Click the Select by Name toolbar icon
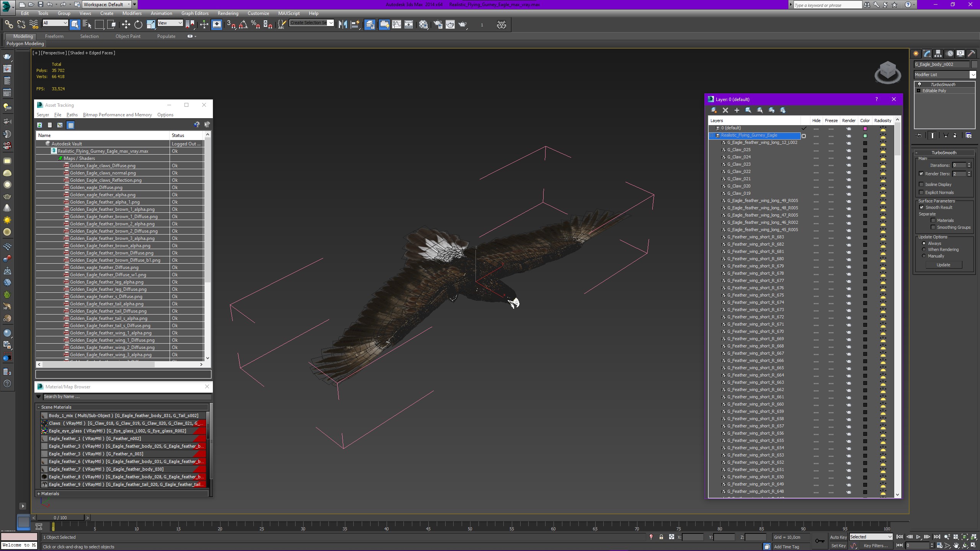Image resolution: width=980 pixels, height=551 pixels. click(87, 24)
